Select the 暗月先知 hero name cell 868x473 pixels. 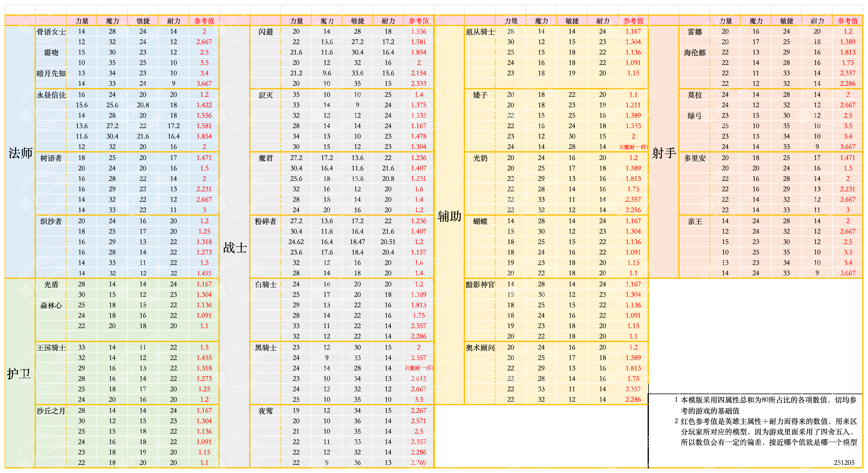[x=51, y=73]
